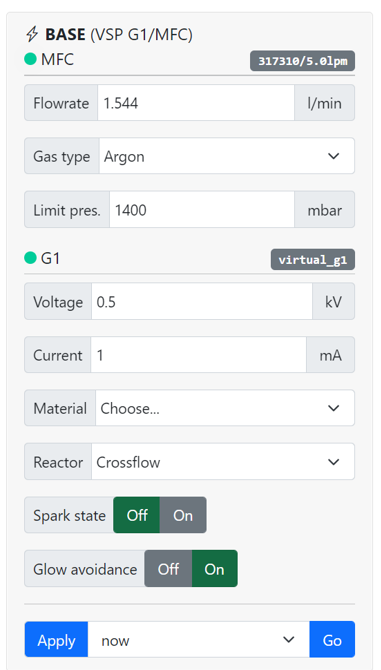Viewport: 381px width, 670px height.
Task: Turn Glow avoidance On
Action: (215, 568)
